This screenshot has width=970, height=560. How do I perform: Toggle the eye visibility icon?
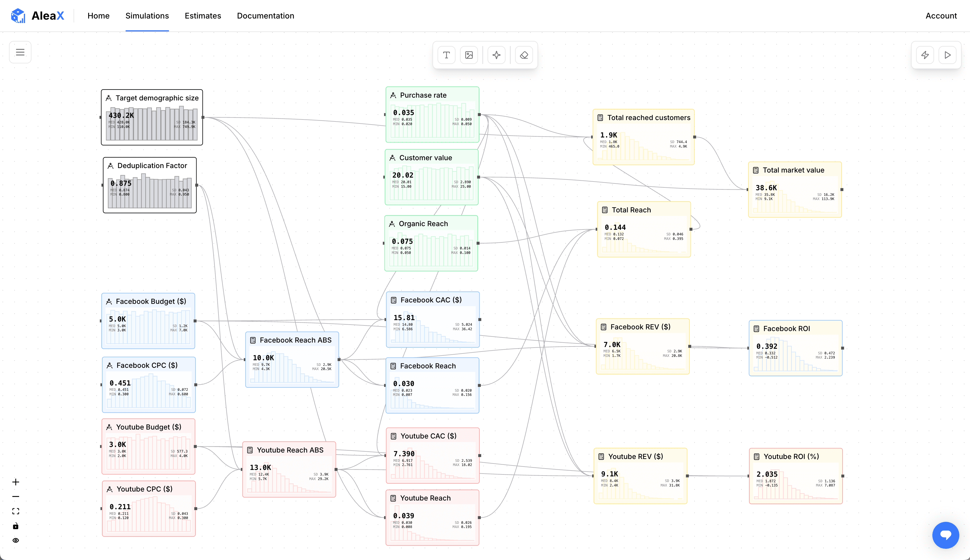tap(16, 540)
